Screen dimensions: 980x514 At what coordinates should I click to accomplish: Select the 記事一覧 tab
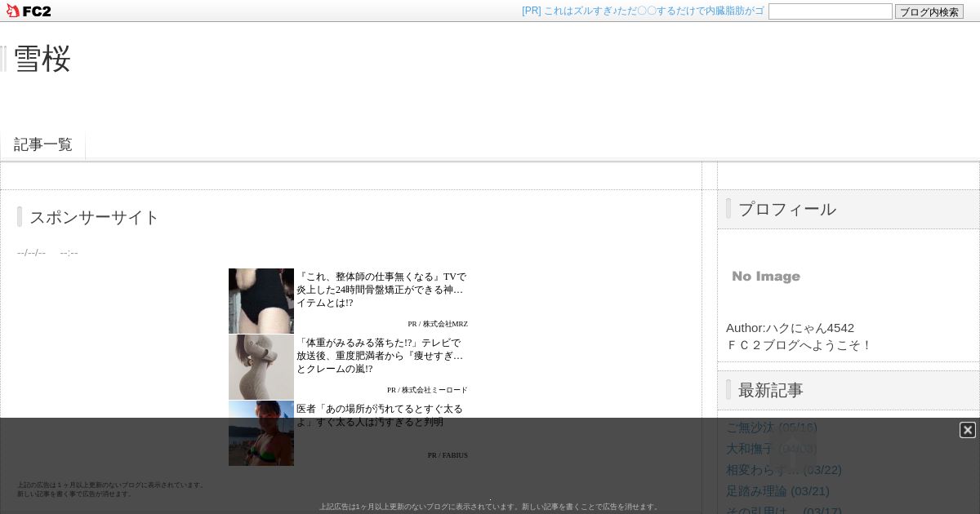coord(43,144)
